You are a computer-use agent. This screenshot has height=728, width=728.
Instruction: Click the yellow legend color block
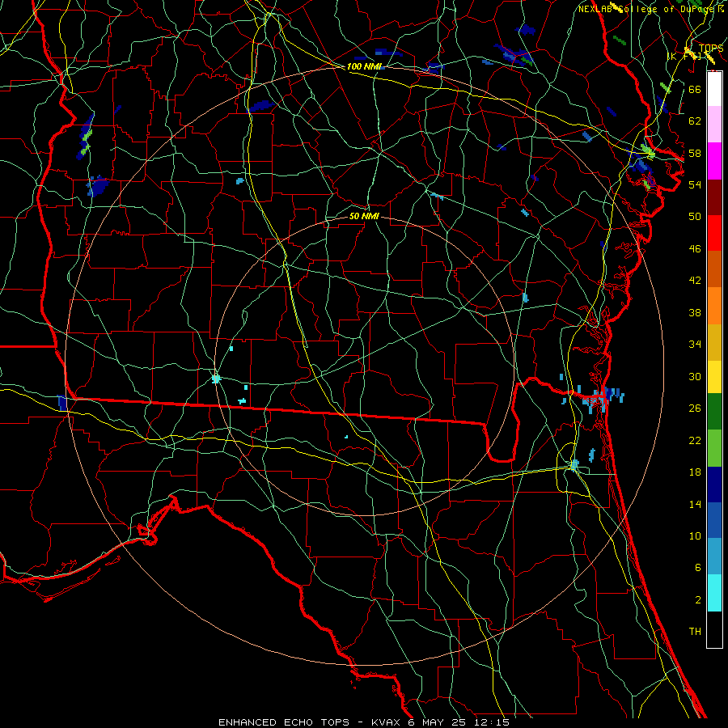click(x=714, y=376)
